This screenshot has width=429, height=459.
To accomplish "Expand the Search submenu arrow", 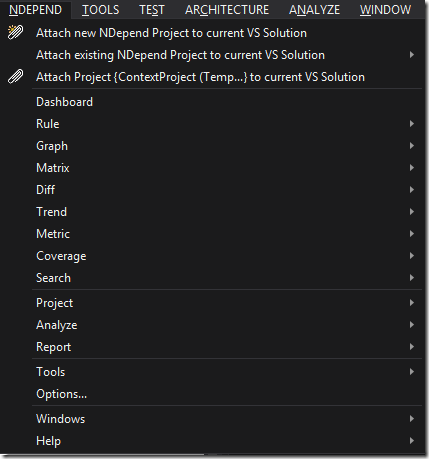I will (x=412, y=278).
